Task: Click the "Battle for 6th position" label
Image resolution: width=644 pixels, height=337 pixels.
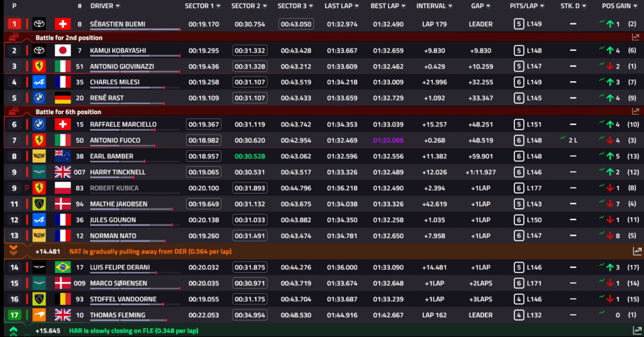Action: click(68, 112)
